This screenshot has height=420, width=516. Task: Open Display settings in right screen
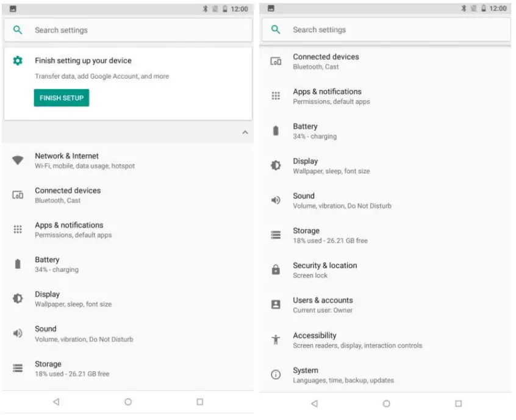coord(385,166)
